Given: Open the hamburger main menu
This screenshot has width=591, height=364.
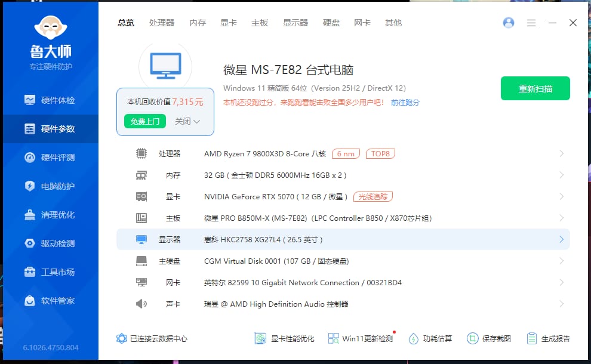Looking at the screenshot, I should (531, 23).
